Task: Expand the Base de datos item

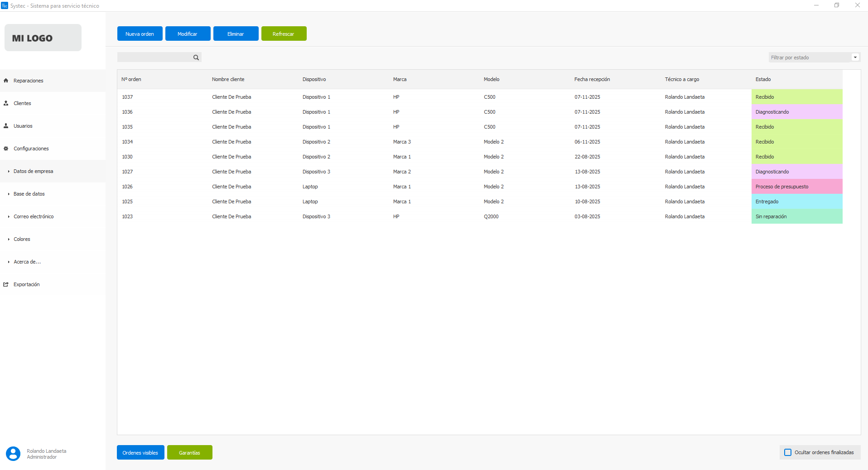Action: pyautogui.click(x=29, y=194)
